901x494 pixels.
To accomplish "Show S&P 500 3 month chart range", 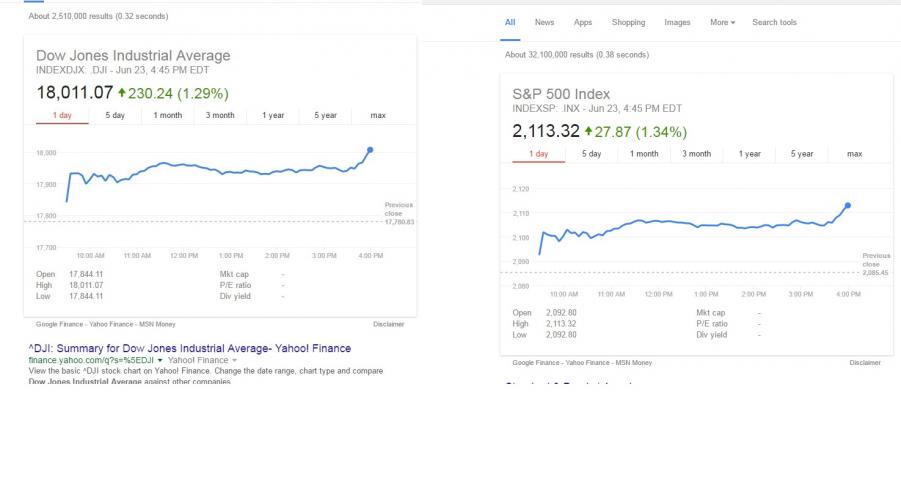I will 697,154.
